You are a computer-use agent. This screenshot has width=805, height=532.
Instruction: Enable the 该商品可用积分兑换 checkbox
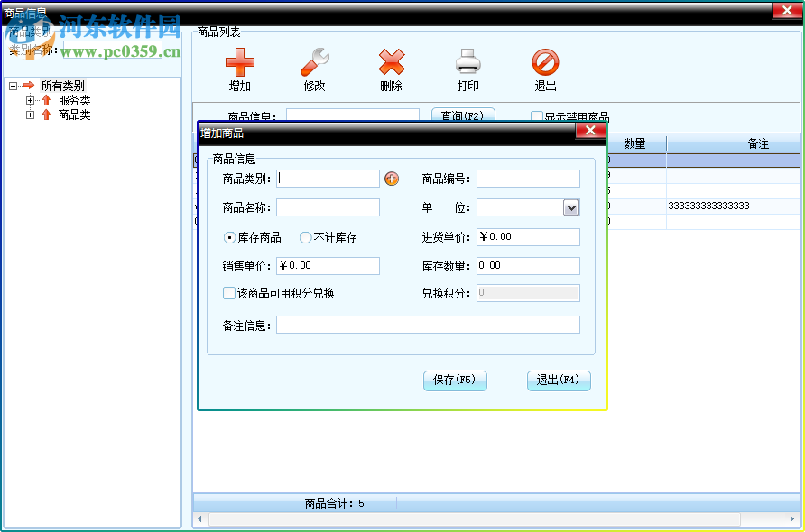coord(228,294)
